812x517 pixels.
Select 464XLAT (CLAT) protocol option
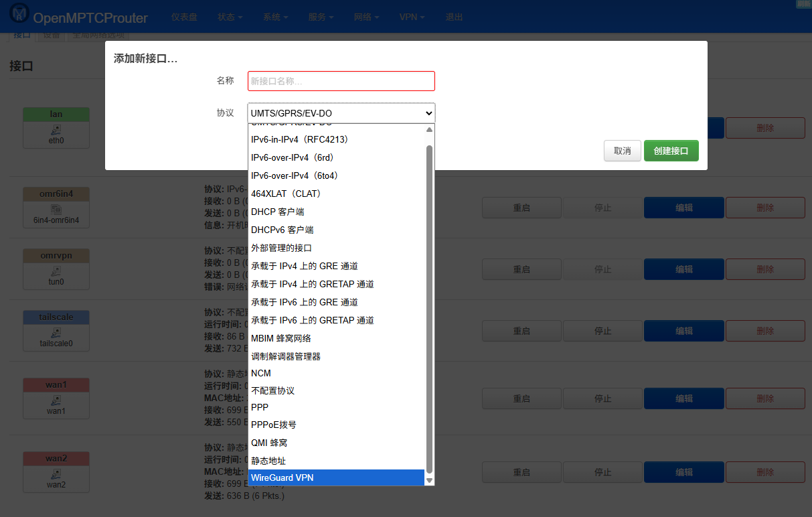coord(336,194)
